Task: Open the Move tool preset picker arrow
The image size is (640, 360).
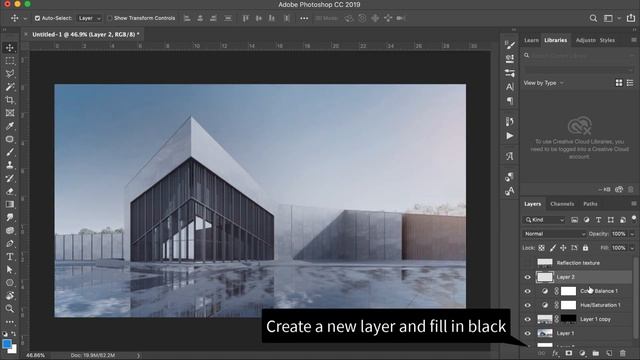Action: coord(25,18)
